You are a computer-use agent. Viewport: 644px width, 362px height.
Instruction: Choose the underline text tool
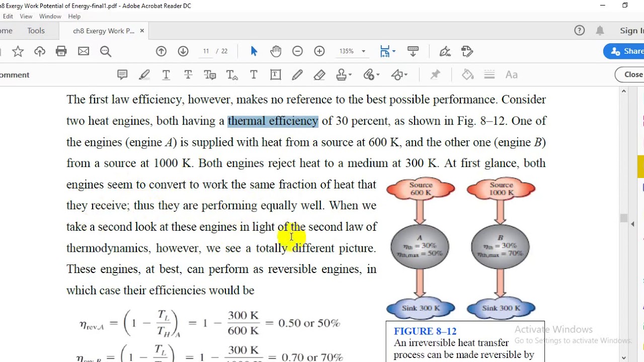[166, 75]
